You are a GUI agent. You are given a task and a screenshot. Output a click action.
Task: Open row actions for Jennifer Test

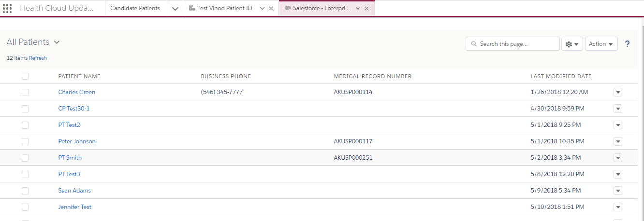617,207
